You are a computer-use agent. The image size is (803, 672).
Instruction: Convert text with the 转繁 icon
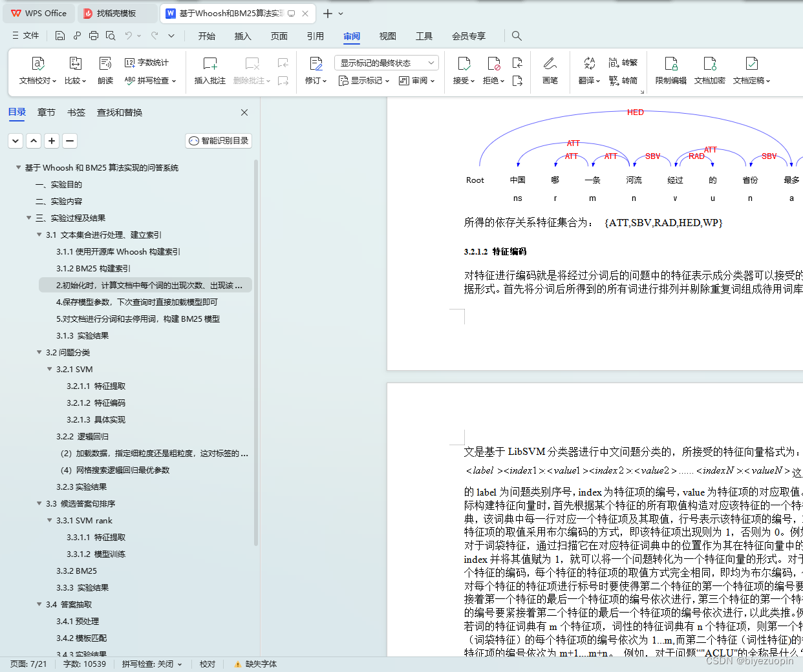pyautogui.click(x=623, y=62)
